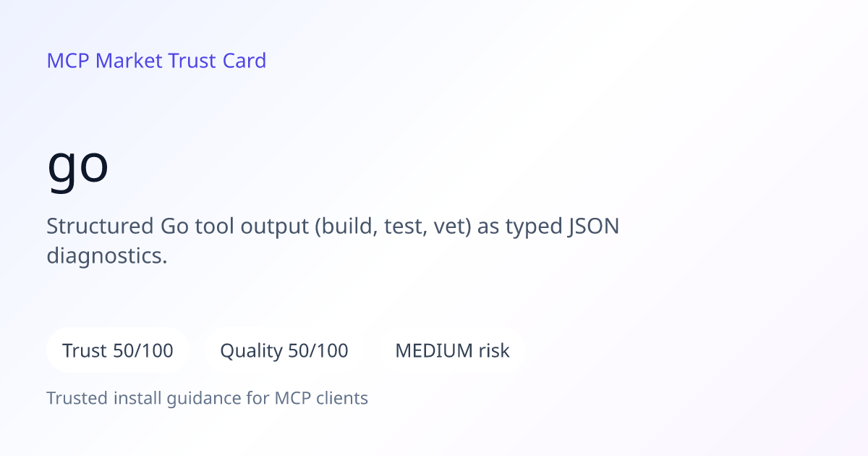Image resolution: width=868 pixels, height=456 pixels.
Task: Click "Go tool output" in the description
Action: [234, 227]
